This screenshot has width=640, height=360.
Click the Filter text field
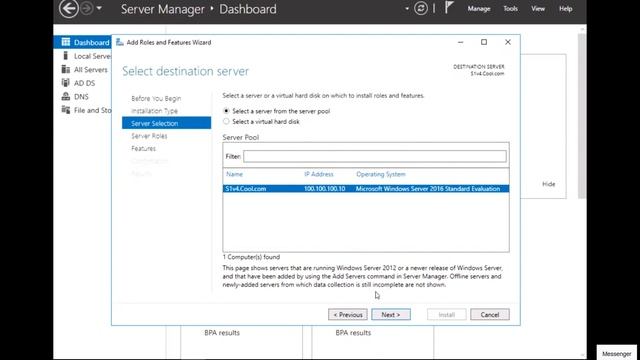[375, 156]
